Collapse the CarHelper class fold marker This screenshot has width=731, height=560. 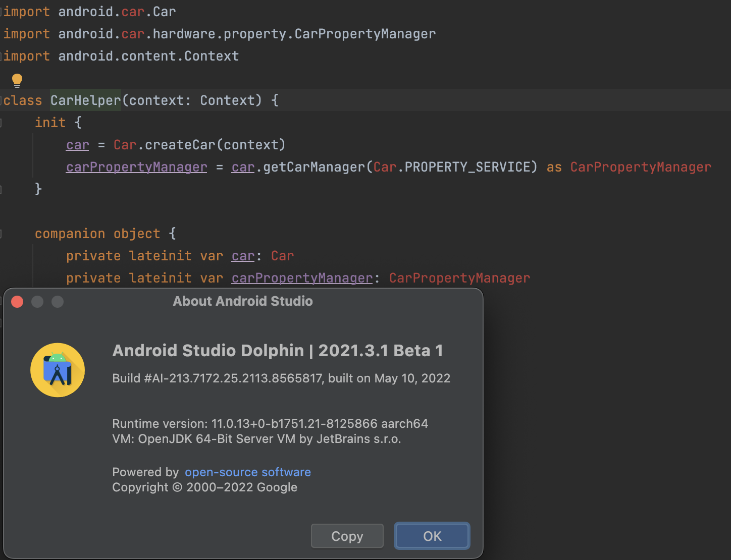[2, 100]
